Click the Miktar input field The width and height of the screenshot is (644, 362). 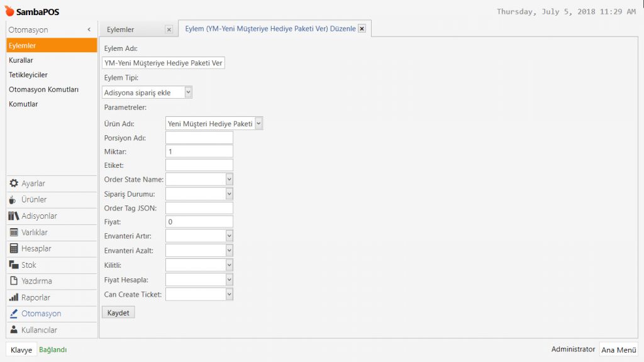(x=199, y=151)
